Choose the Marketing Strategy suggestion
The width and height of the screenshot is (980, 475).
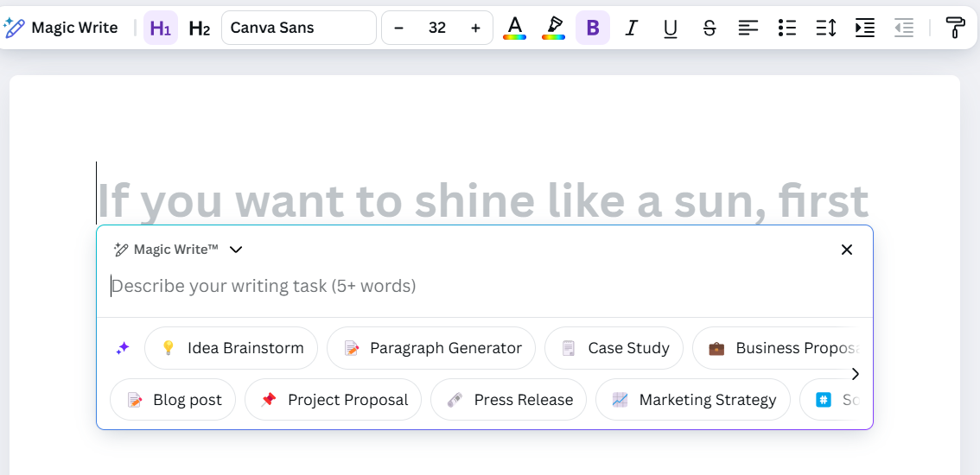pyautogui.click(x=693, y=399)
